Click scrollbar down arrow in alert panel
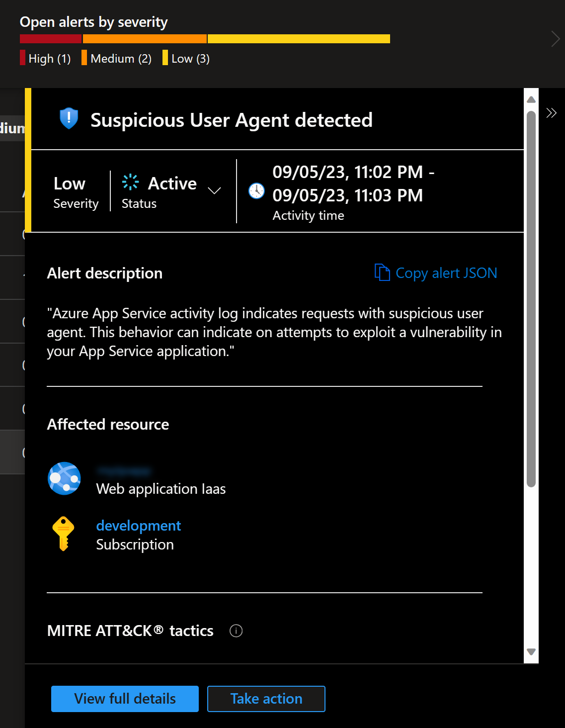This screenshot has height=728, width=565. [531, 651]
